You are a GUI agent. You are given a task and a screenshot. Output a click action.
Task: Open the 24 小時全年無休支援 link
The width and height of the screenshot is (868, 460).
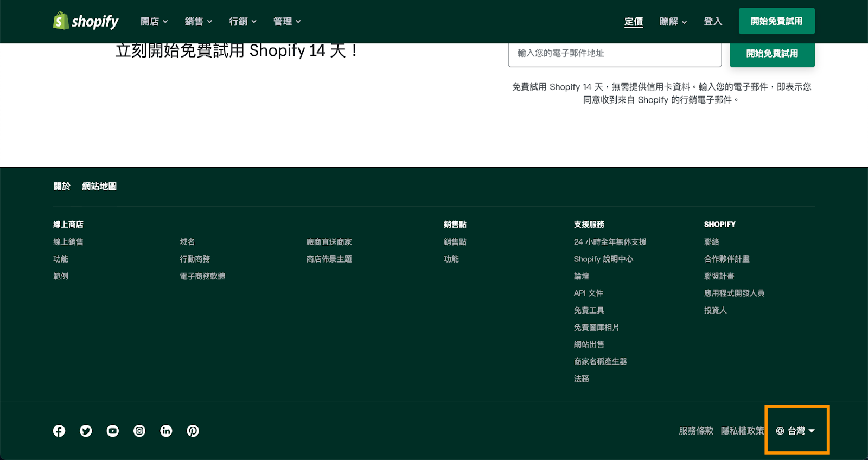pyautogui.click(x=610, y=242)
